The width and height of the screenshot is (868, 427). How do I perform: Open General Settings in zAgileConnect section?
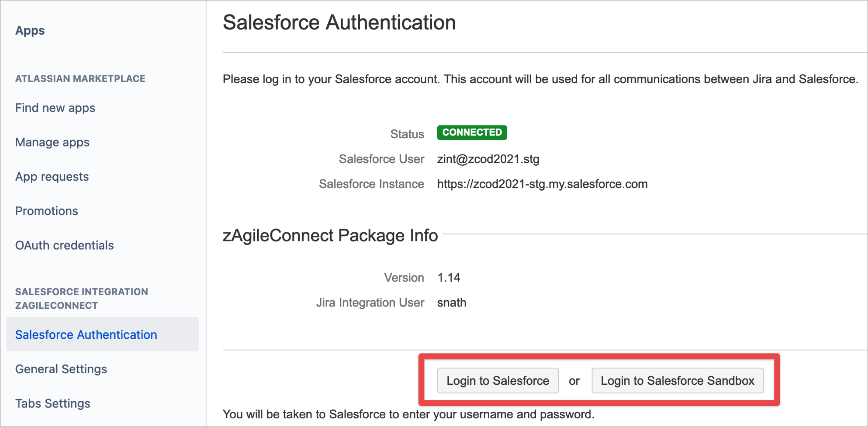(x=61, y=369)
